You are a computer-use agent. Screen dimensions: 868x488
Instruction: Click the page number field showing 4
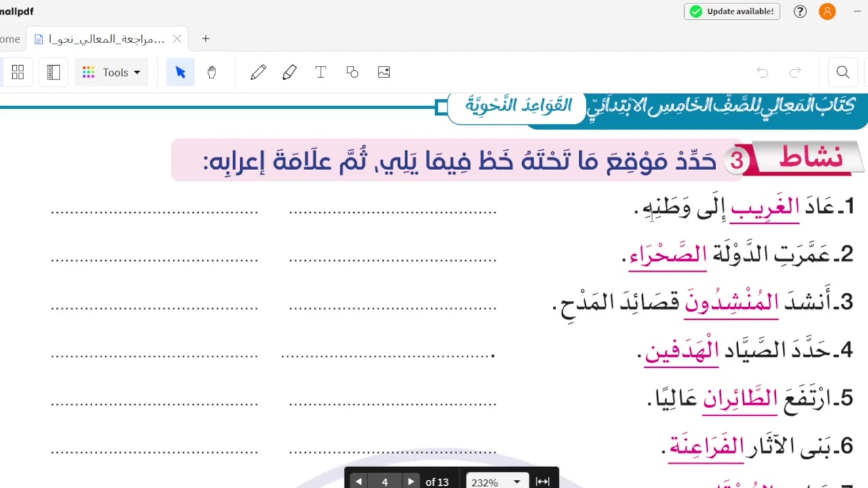(384, 481)
